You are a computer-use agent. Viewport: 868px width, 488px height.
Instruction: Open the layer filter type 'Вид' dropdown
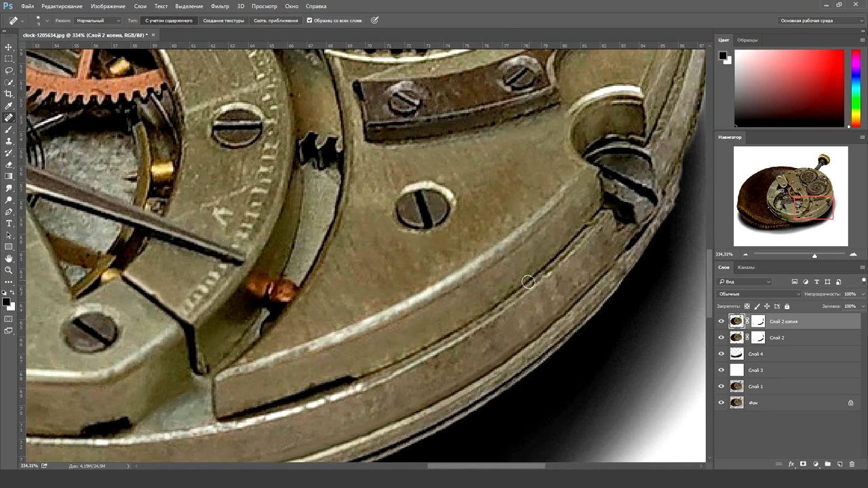pos(745,282)
